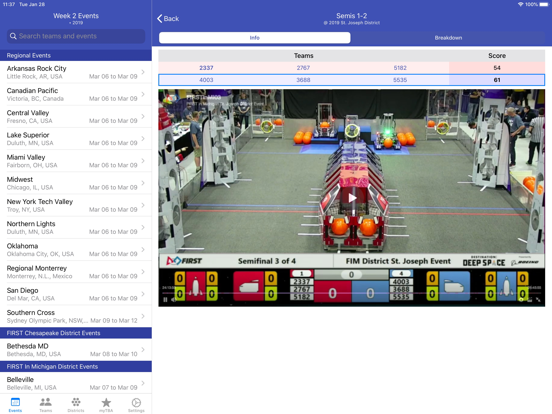Screen dimensions: 552x414
Task: Play the match video
Action: [x=352, y=198]
